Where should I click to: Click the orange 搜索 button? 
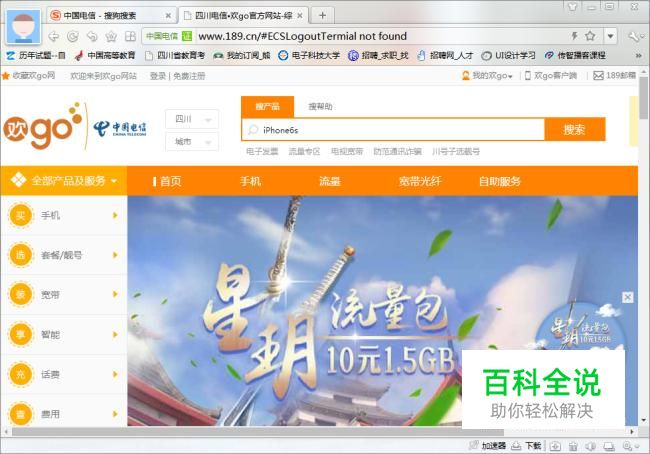(575, 130)
